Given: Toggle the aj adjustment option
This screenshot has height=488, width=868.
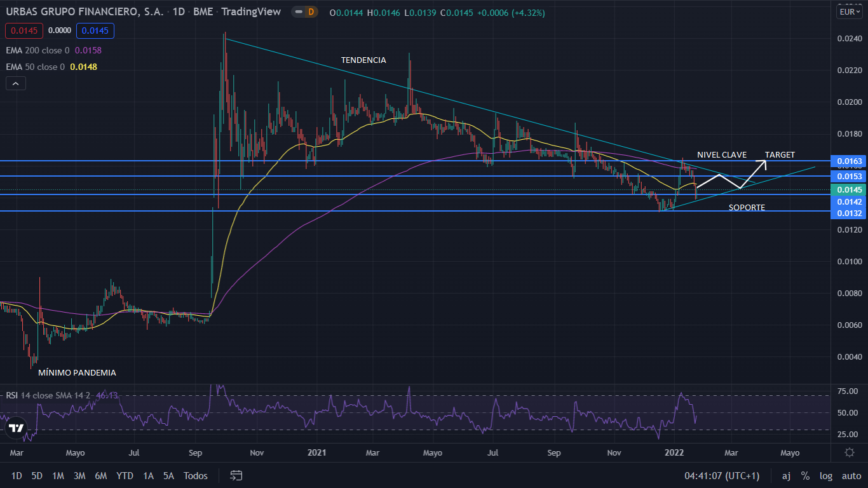Looking at the screenshot, I should tap(786, 475).
